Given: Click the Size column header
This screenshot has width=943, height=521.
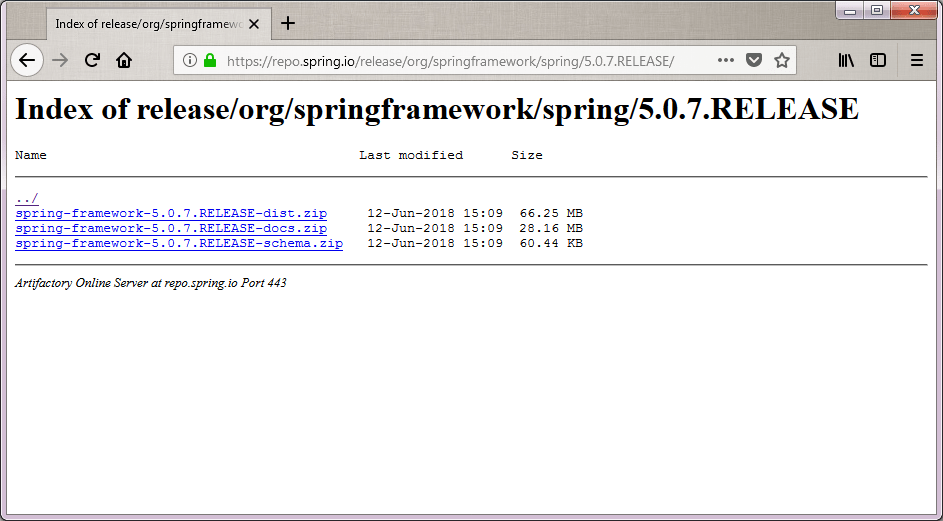Looking at the screenshot, I should 527,155.
